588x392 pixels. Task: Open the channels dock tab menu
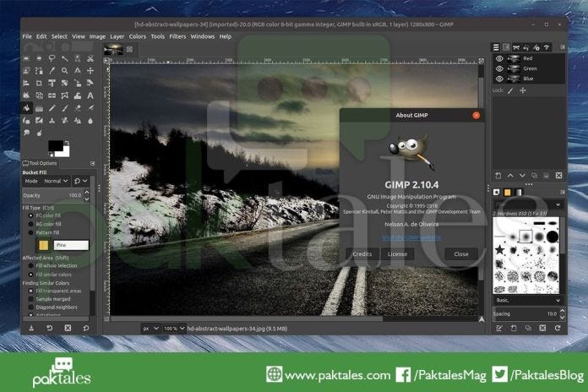[x=563, y=47]
